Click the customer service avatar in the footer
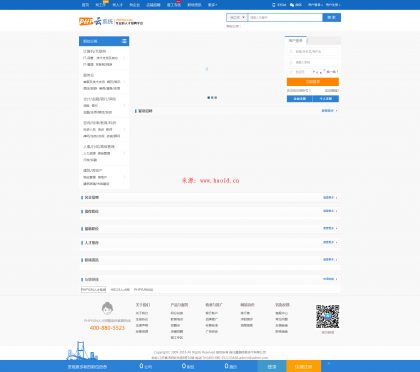The image size is (420, 372). (x=107, y=308)
